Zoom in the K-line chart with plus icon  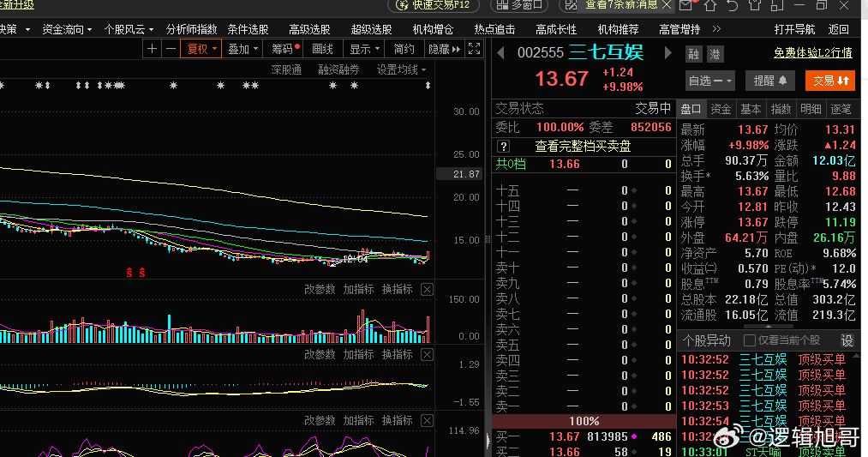[x=152, y=49]
